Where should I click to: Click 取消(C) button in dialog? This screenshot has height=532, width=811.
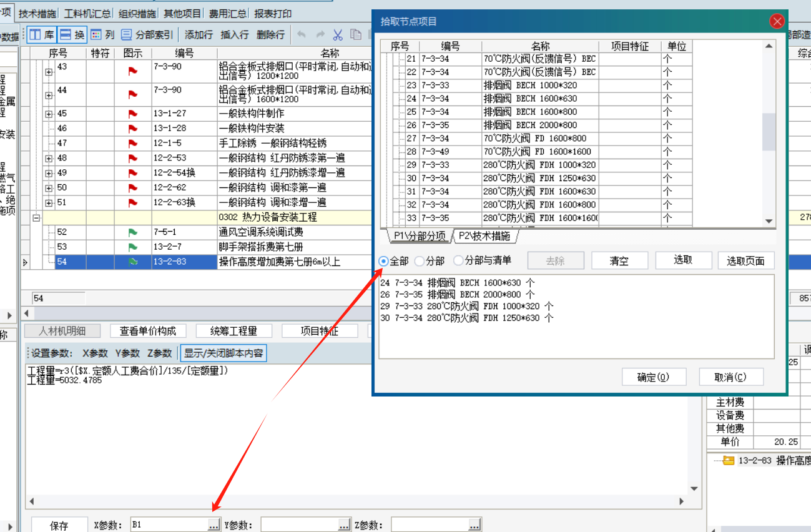[730, 377]
